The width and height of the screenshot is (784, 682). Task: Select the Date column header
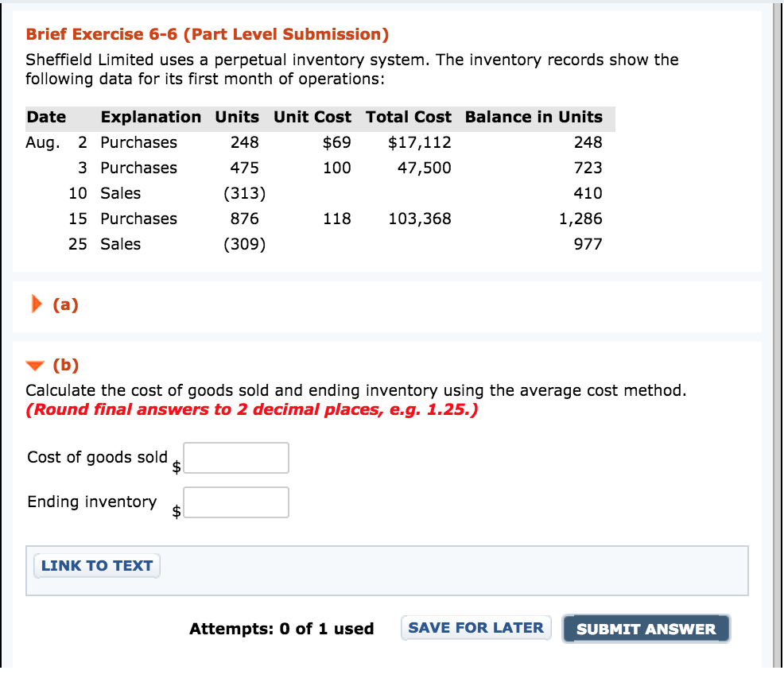47,117
